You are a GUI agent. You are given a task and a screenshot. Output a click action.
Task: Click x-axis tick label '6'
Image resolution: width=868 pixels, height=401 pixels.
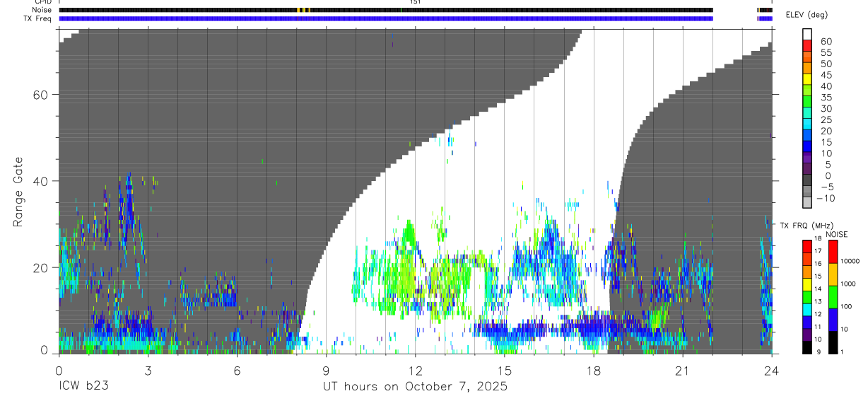tap(237, 371)
